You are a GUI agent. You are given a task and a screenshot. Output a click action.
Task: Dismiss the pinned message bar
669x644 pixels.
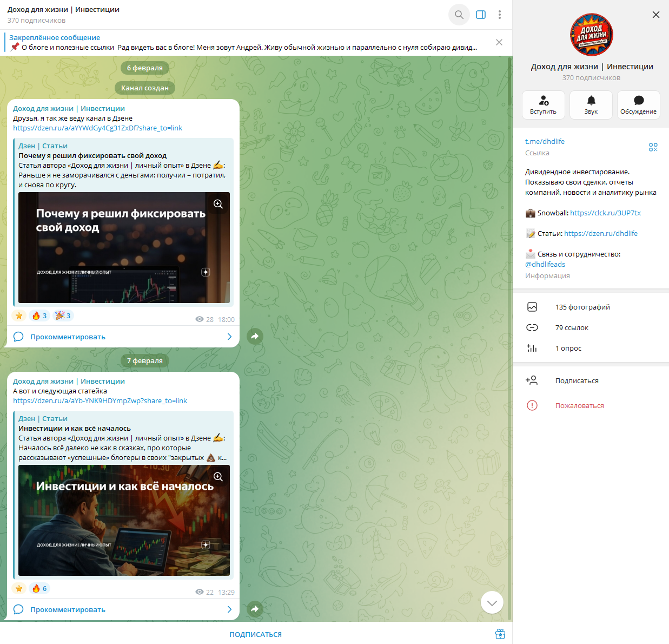tap(499, 42)
